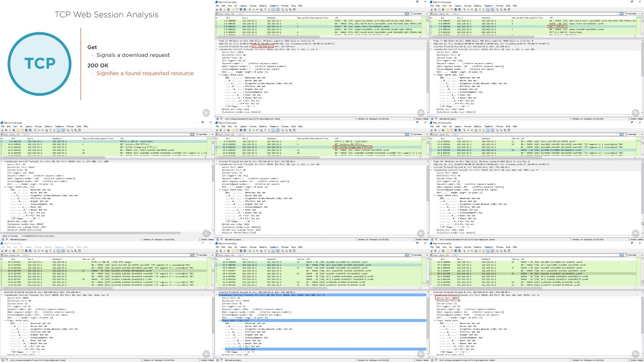Toggle colorize-packets icon in packet 3 window toolbar
Viewport: 644px width, 362px height.
[x=278, y=9]
